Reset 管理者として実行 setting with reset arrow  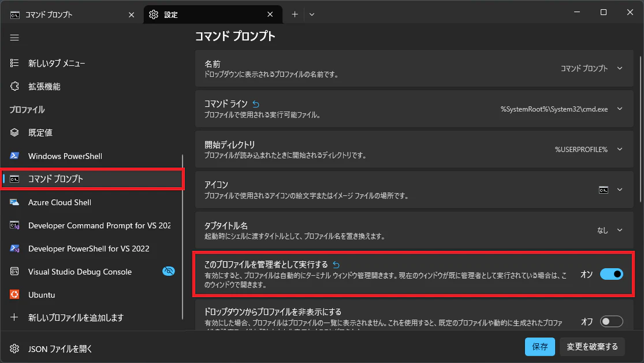[x=336, y=265]
